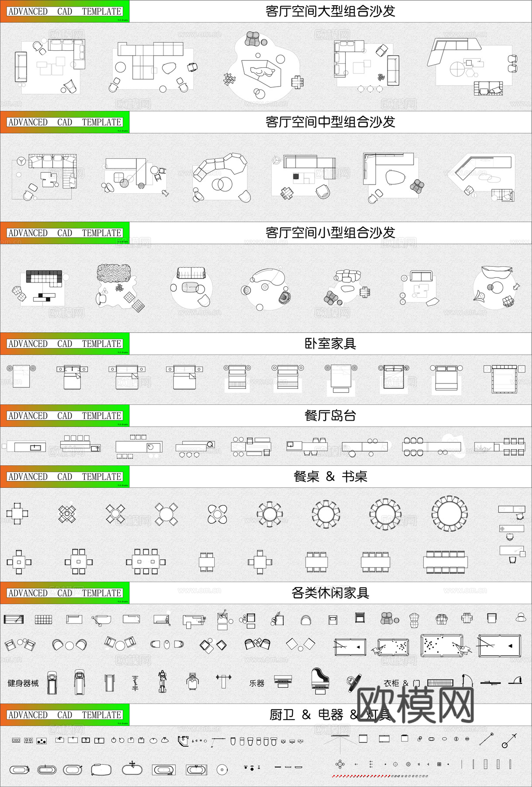The image size is (532, 787).
Task: Click ADVANCED CAD TEMPLATE banner beside 餐桌 & 书桌
Action: click(65, 477)
